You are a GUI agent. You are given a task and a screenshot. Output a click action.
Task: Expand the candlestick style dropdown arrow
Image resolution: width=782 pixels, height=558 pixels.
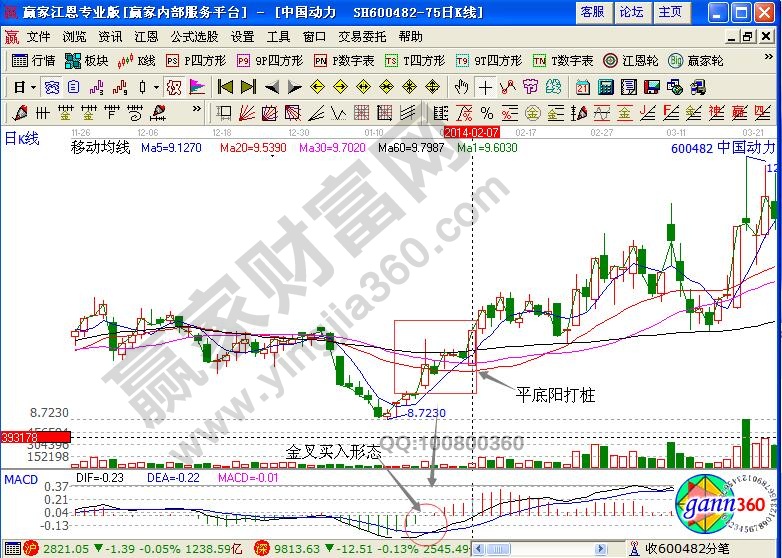[x=156, y=86]
